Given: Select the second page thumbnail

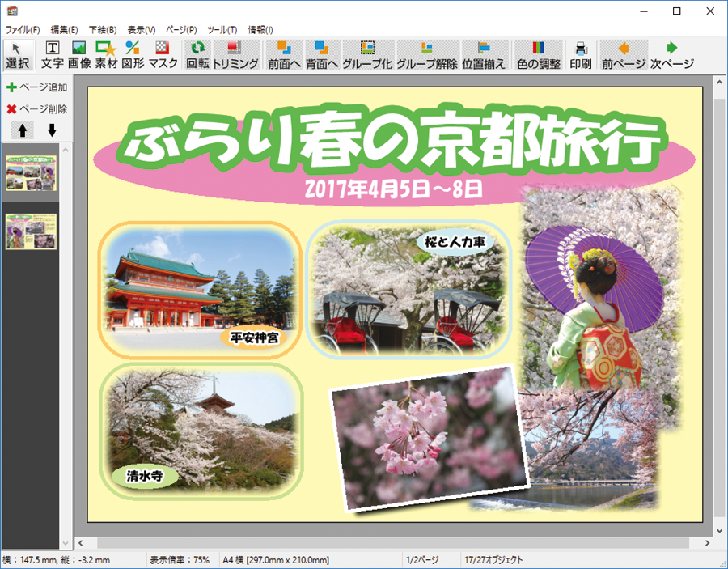Looking at the screenshot, I should [32, 231].
